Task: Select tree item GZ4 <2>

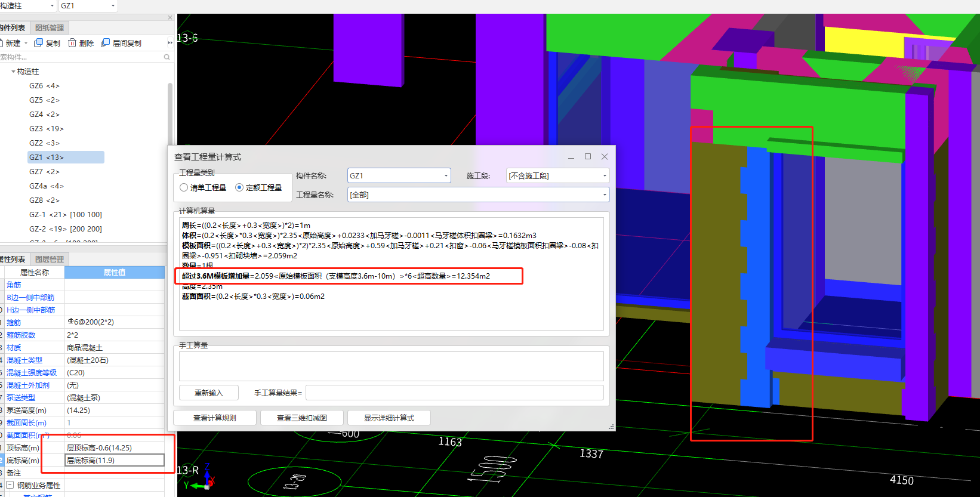Action: 44,115
